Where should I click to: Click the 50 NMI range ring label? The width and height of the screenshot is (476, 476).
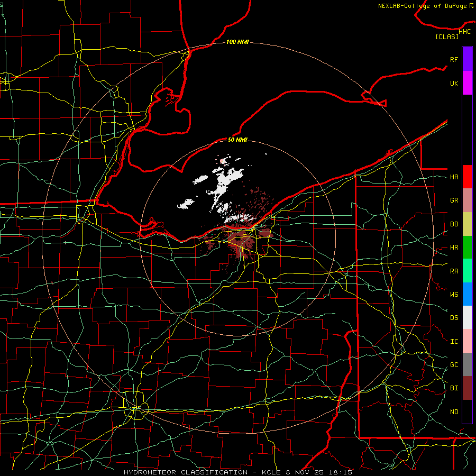[x=237, y=140]
